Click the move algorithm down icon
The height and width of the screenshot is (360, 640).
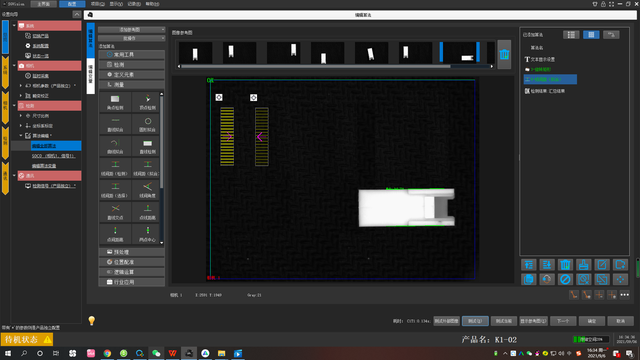547,265
